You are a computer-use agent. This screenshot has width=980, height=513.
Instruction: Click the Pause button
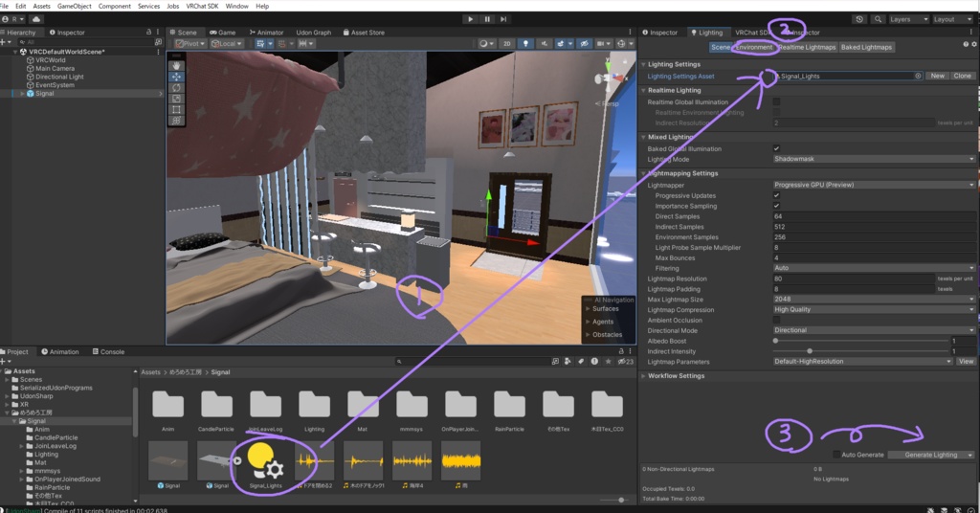point(487,19)
